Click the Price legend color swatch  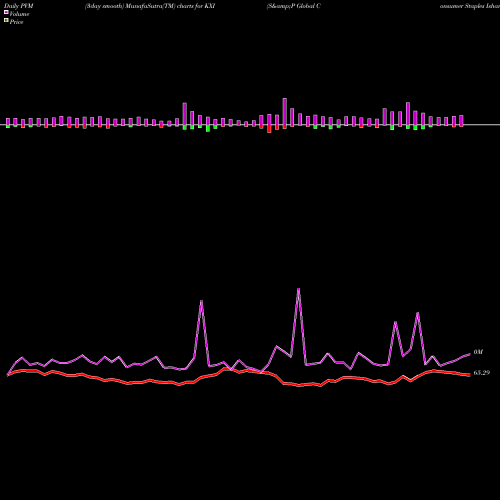point(6,21)
